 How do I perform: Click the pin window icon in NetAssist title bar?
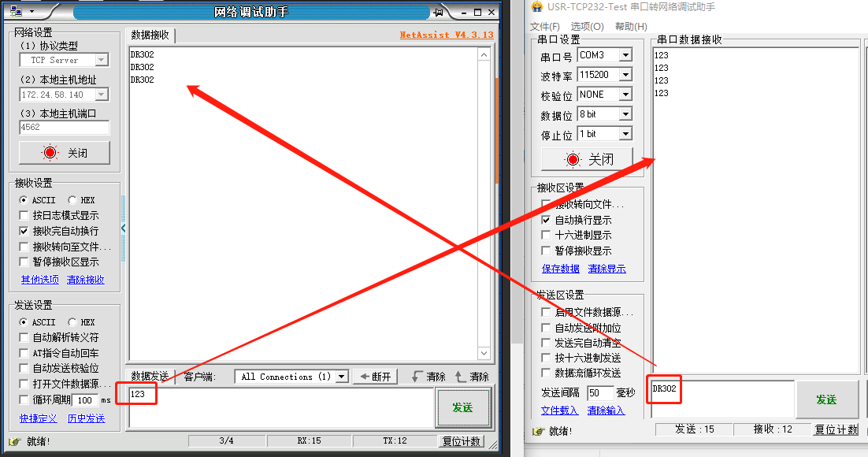(x=437, y=12)
